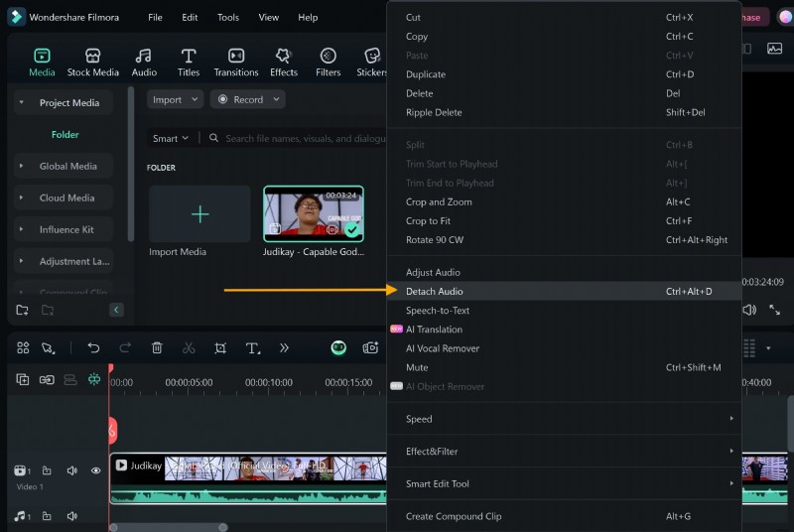Viewport: 794px width, 532px height.
Task: Select the Folder item in sidebar
Action: (x=65, y=134)
